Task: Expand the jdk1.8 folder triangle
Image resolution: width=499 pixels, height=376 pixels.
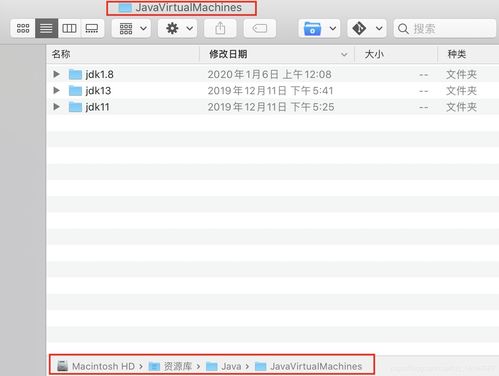Action: pyautogui.click(x=56, y=74)
